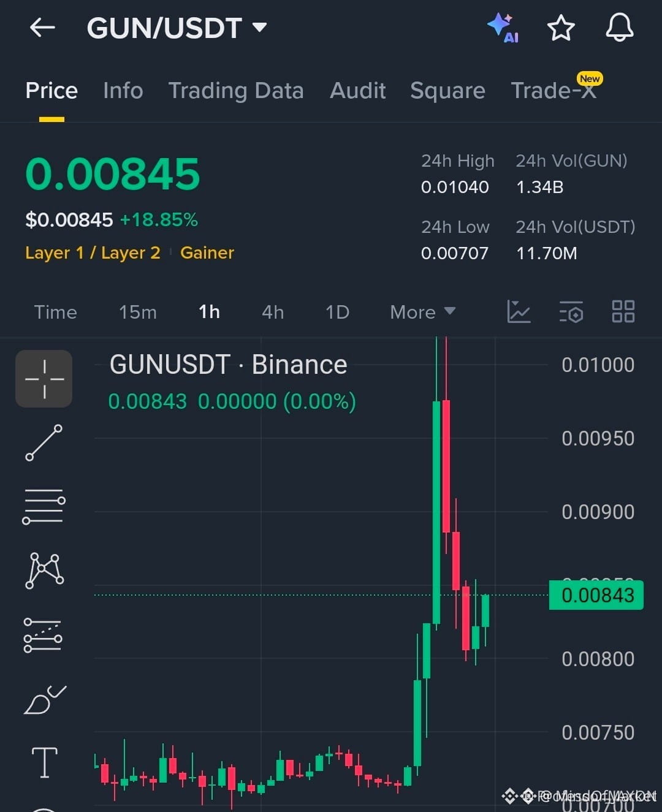Open the AI assistant sparkle icon
This screenshot has height=812, width=662.
coord(503,28)
